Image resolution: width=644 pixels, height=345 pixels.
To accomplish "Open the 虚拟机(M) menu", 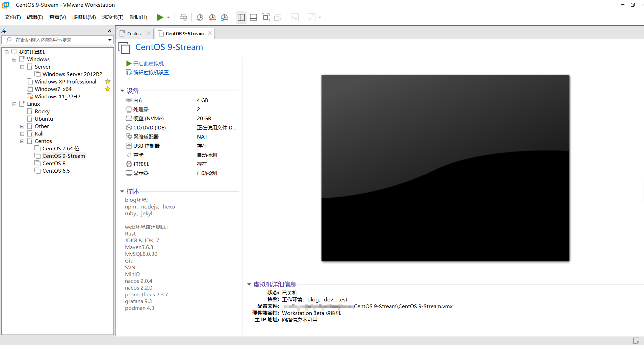I will pos(84,17).
